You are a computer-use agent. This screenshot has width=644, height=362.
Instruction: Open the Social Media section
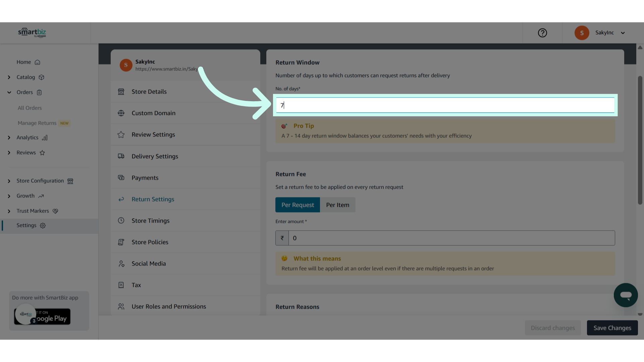click(185, 263)
